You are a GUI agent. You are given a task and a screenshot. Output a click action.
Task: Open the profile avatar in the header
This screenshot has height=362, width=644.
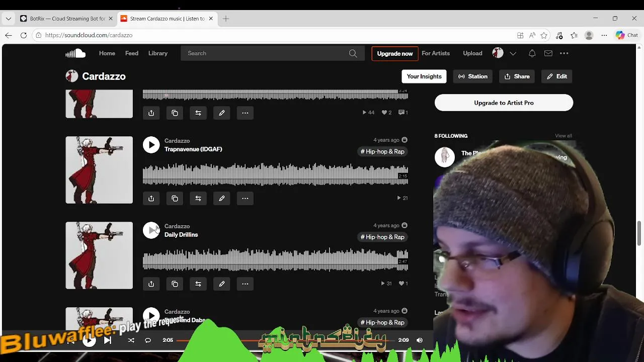(x=498, y=53)
